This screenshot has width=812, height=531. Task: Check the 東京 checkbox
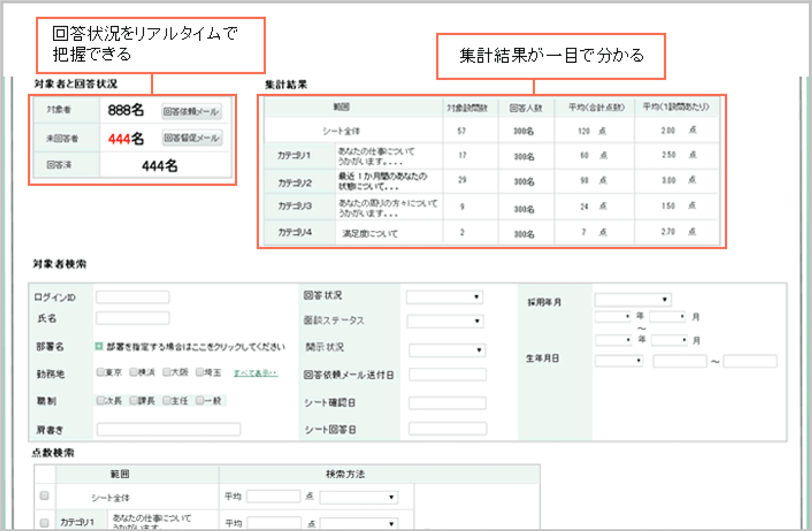[x=100, y=372]
